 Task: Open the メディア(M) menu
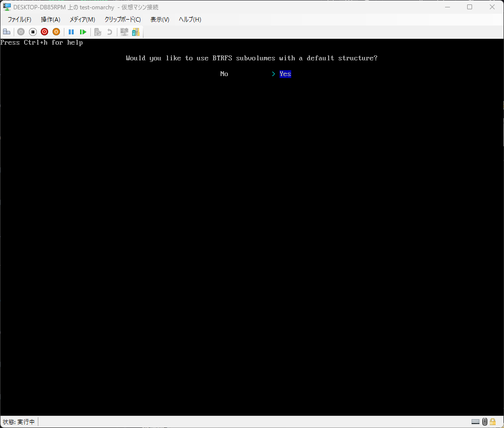point(83,20)
